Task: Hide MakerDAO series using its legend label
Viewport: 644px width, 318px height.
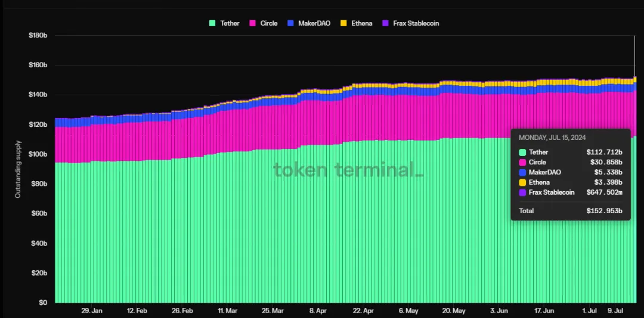Action: (313, 23)
